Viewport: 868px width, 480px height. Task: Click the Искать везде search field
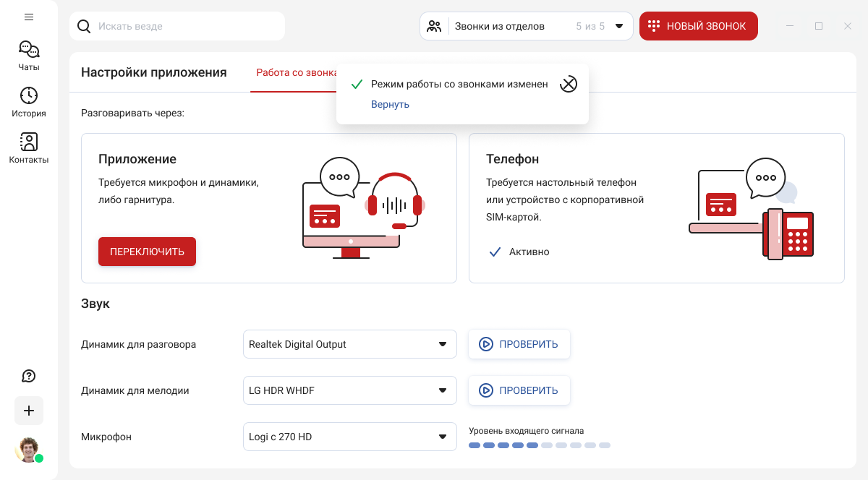click(177, 26)
